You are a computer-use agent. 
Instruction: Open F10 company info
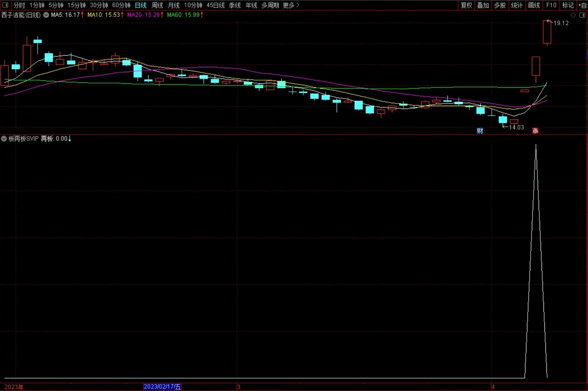coord(551,5)
